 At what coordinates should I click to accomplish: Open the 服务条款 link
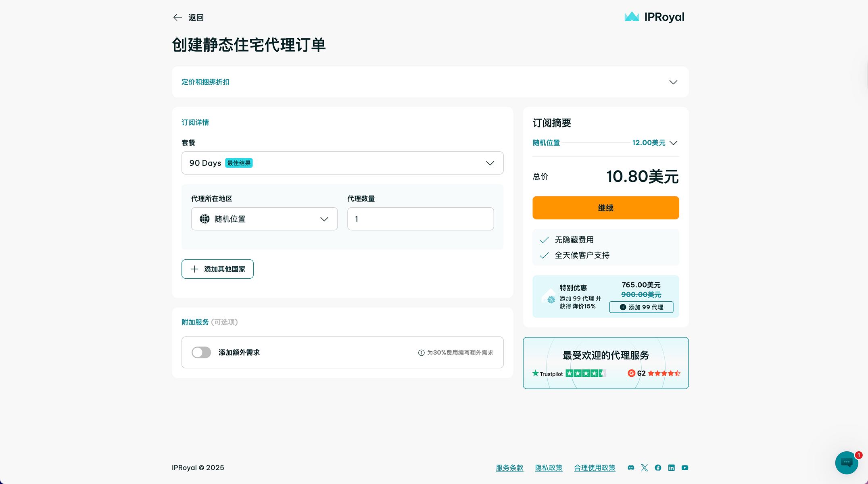(509, 468)
